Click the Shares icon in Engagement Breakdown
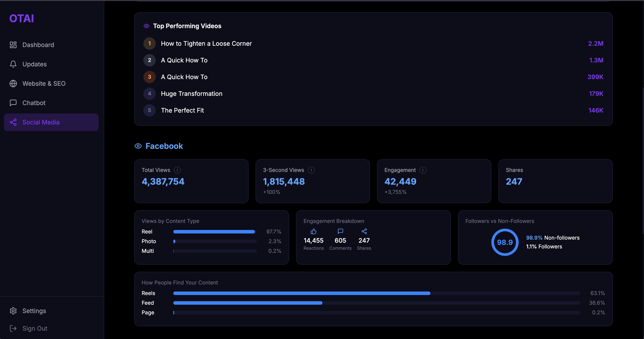The image size is (644, 339). click(364, 231)
